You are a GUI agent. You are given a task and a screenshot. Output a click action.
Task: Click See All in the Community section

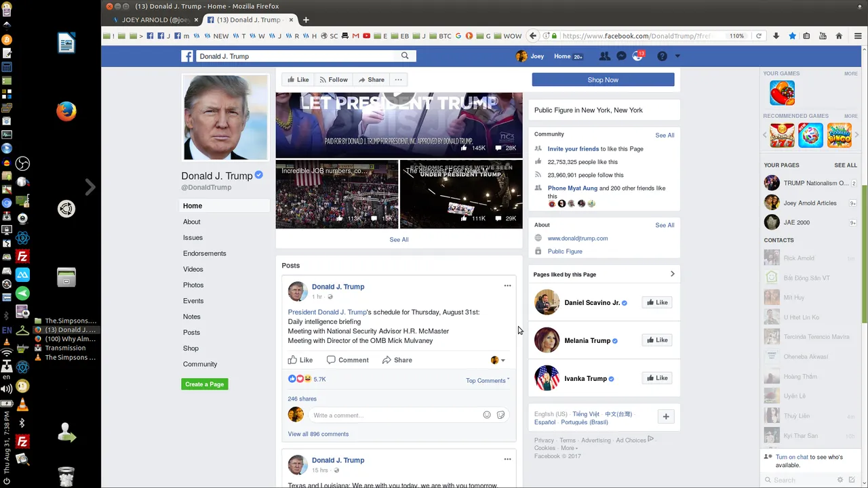coord(665,136)
